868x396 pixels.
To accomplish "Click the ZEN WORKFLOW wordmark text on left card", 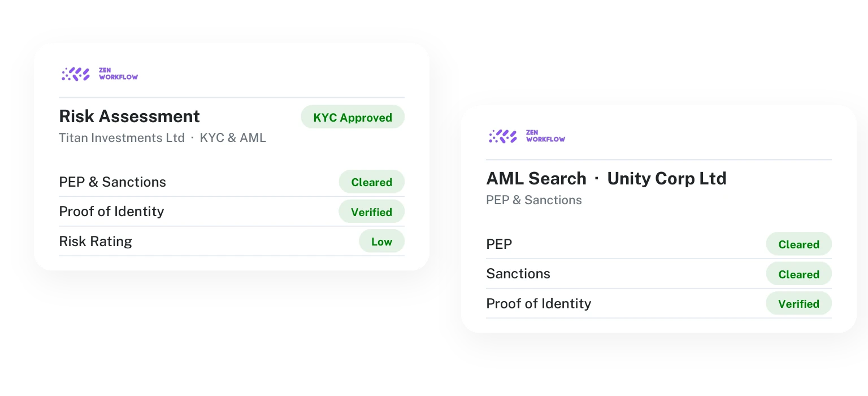I will tap(118, 74).
